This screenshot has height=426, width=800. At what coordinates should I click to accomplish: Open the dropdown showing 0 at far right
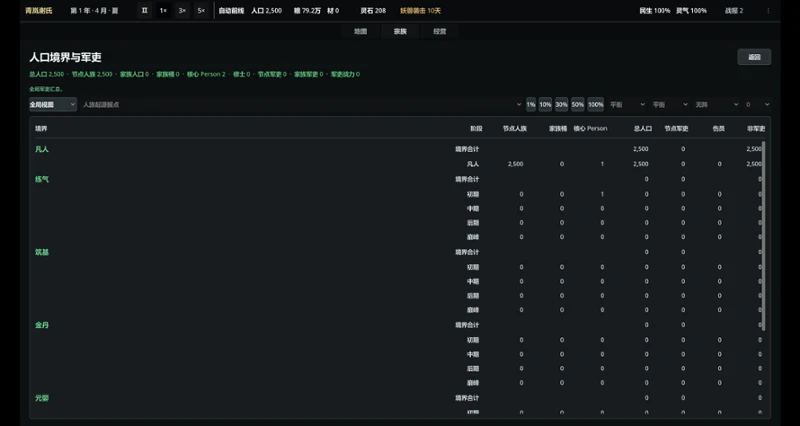click(757, 104)
